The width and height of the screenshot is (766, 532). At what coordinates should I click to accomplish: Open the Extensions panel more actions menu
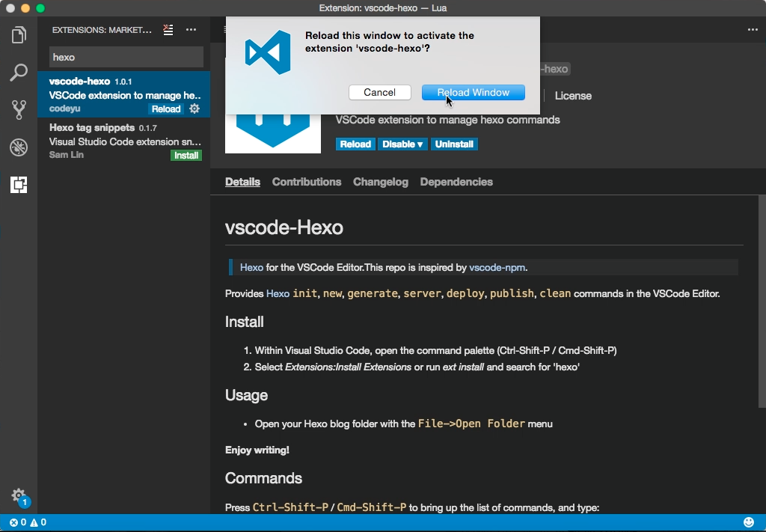(x=191, y=30)
